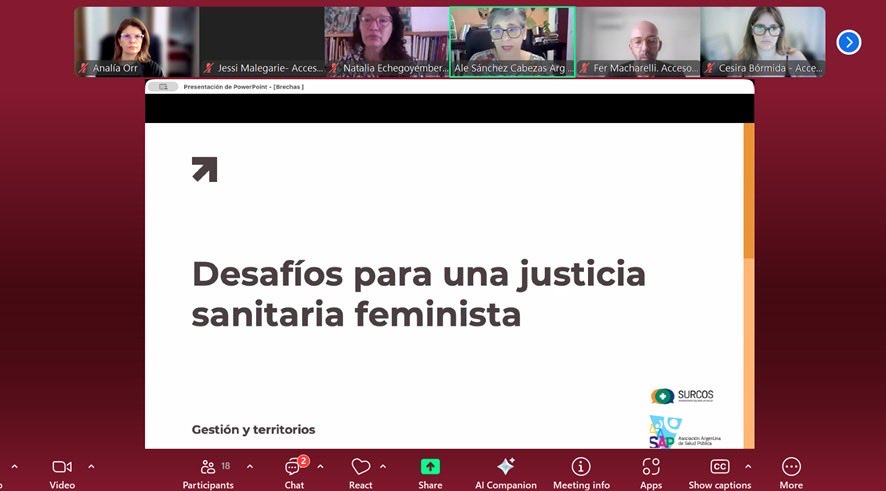Open the Chat icon with badge
886x491 pixels.
(x=292, y=467)
